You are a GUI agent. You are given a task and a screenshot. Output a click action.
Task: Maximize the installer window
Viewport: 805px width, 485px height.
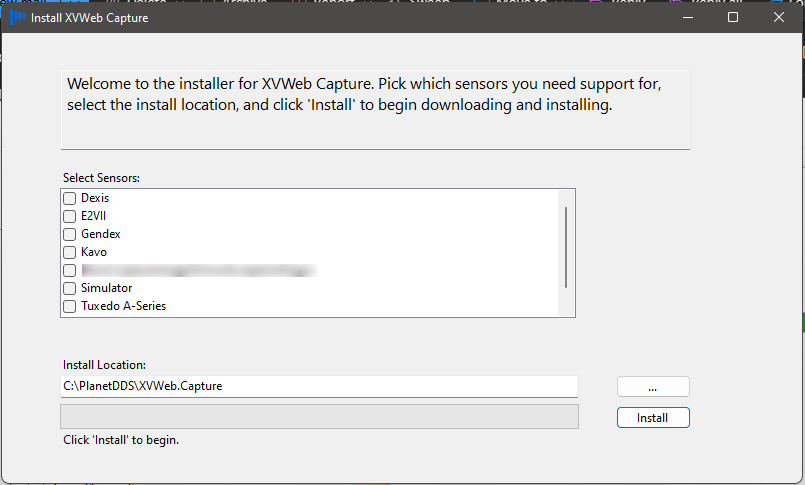coord(733,17)
